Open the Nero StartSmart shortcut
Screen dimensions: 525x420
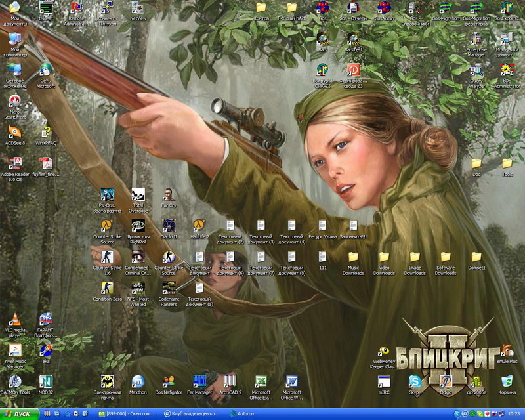14,102
